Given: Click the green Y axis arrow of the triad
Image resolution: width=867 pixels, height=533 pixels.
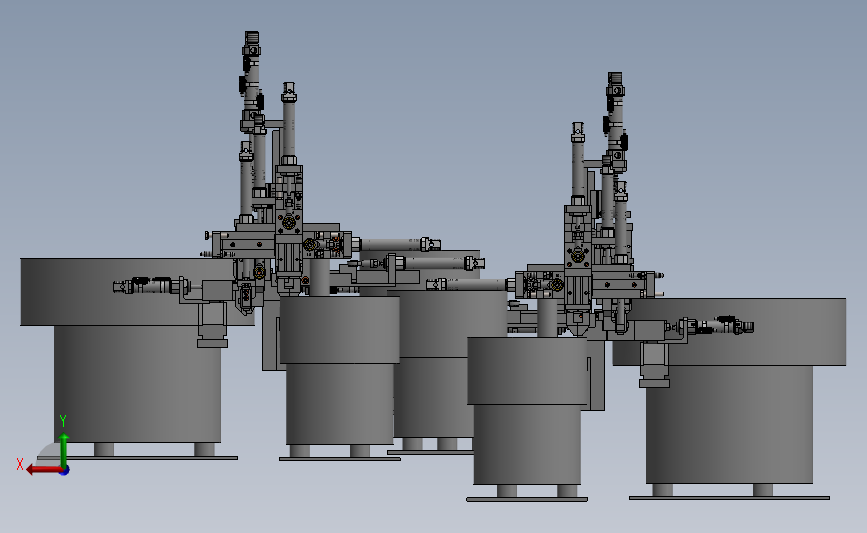Looking at the screenshot, I should [64, 451].
